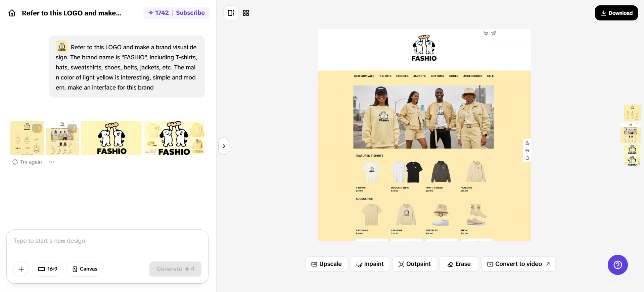
Task: Select the logo-with-clothing thumbnail in the right-edge strip
Action: click(632, 161)
